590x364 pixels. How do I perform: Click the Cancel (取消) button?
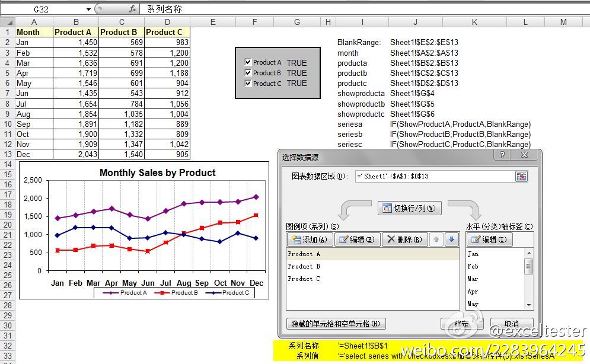511,324
